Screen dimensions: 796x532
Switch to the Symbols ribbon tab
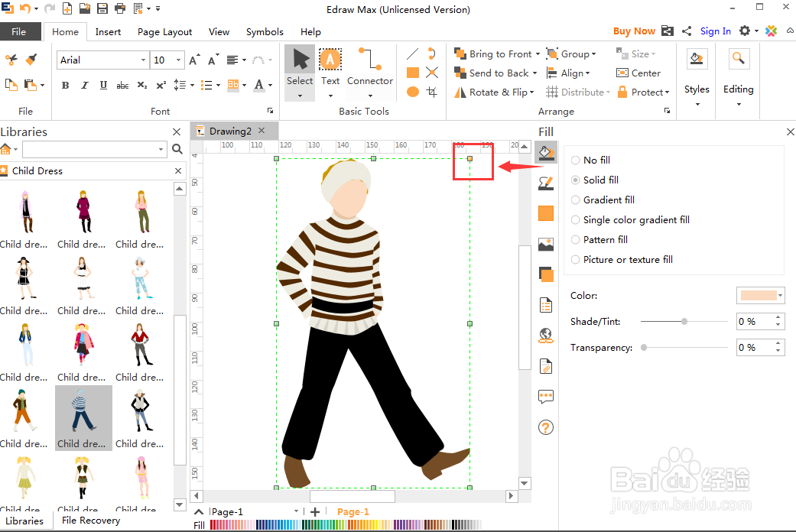[265, 31]
